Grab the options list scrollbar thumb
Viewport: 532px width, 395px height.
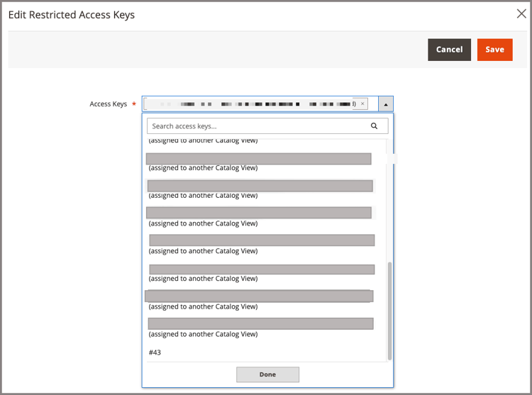(x=389, y=311)
